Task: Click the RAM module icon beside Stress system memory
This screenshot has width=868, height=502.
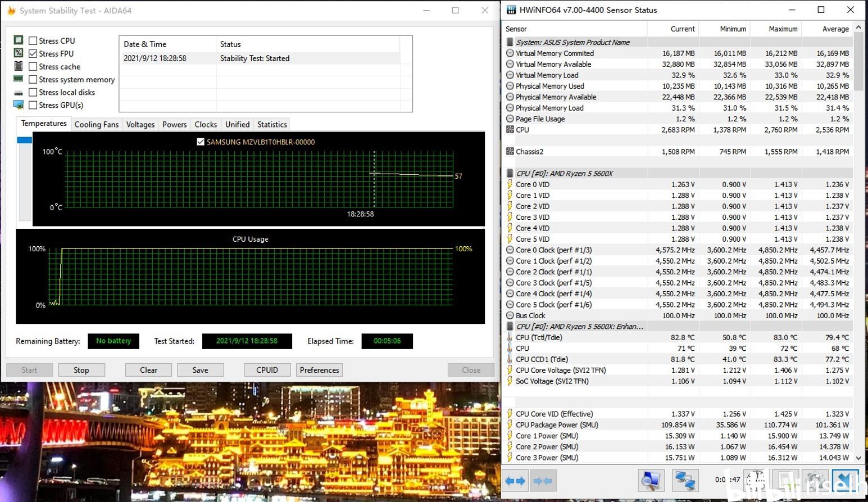Action: [x=19, y=79]
